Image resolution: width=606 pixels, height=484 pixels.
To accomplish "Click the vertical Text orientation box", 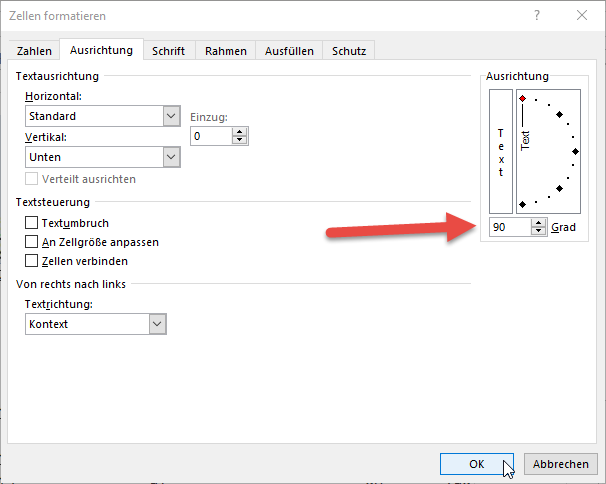I will pos(500,151).
